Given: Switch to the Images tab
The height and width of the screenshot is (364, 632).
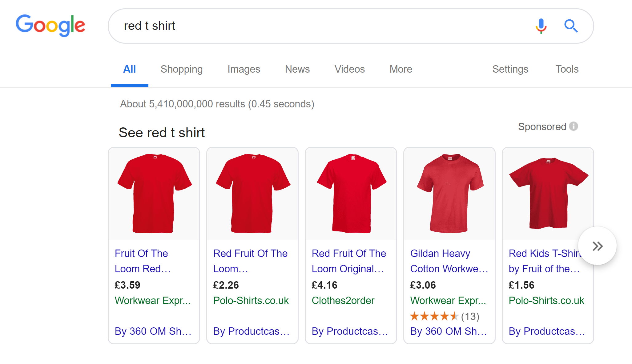Looking at the screenshot, I should [244, 69].
